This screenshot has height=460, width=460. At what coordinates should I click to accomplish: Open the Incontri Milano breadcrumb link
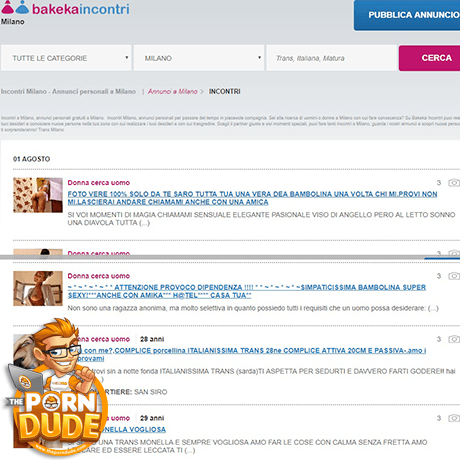(68, 91)
